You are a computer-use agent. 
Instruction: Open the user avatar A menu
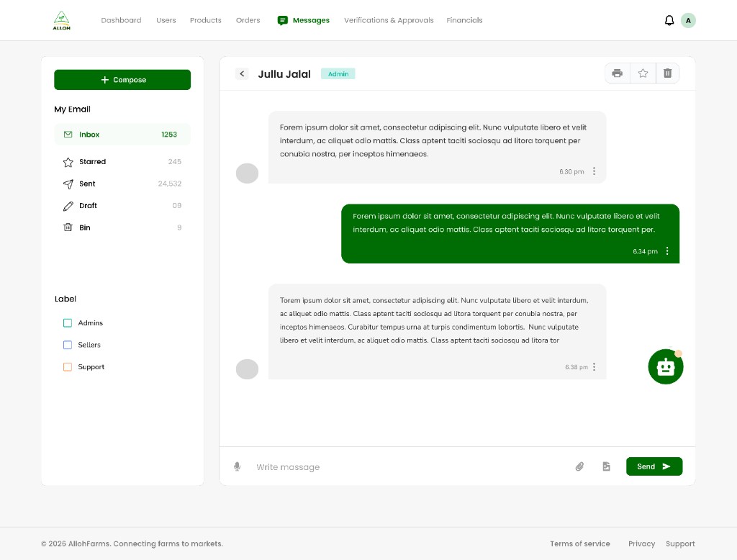[x=688, y=21]
